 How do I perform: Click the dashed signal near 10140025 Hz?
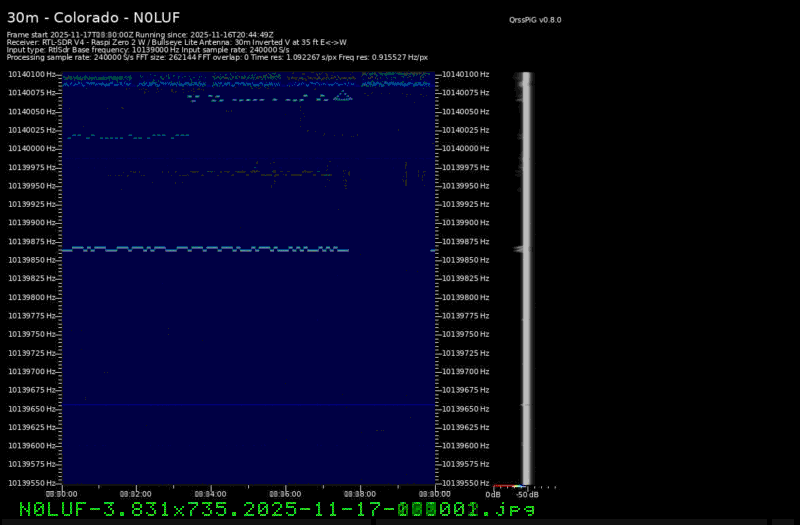click(125, 136)
